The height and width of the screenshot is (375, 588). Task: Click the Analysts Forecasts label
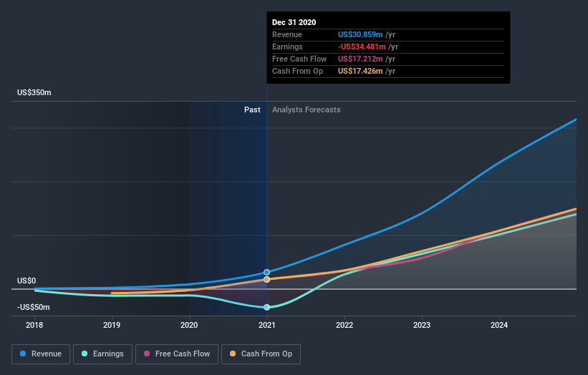click(x=307, y=109)
